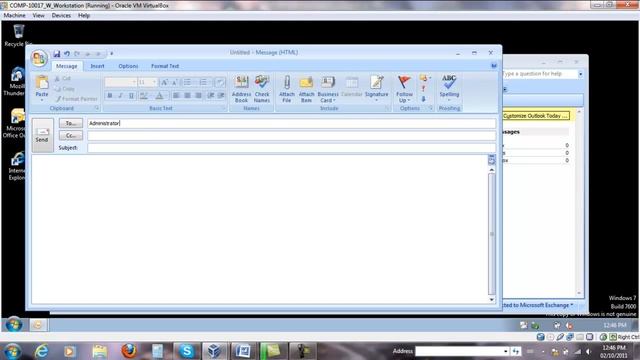
Task: Switch to the Format Text ribbon tab
Action: [x=165, y=66]
